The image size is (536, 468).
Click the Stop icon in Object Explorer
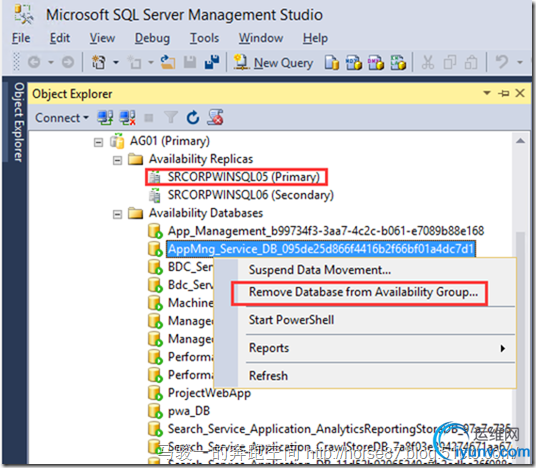149,118
